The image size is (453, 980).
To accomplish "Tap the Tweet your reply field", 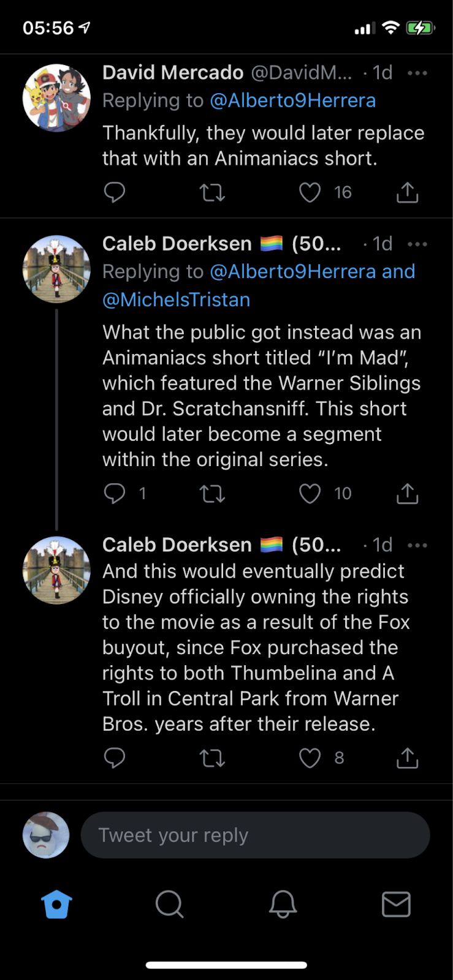I will [255, 835].
